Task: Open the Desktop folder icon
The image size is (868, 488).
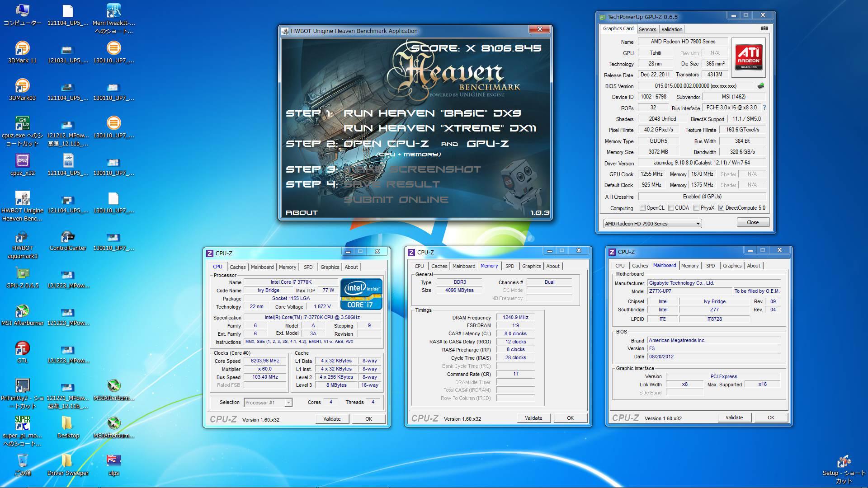Action: [68, 427]
